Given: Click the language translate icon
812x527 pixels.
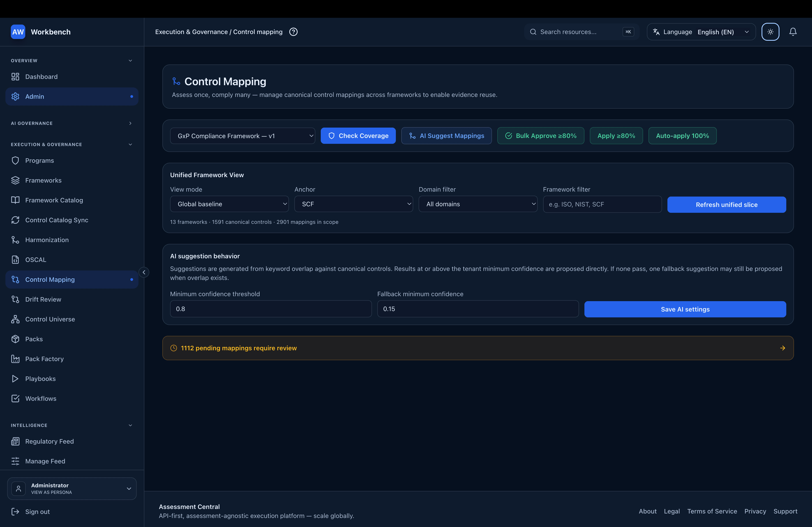Looking at the screenshot, I should [656, 32].
